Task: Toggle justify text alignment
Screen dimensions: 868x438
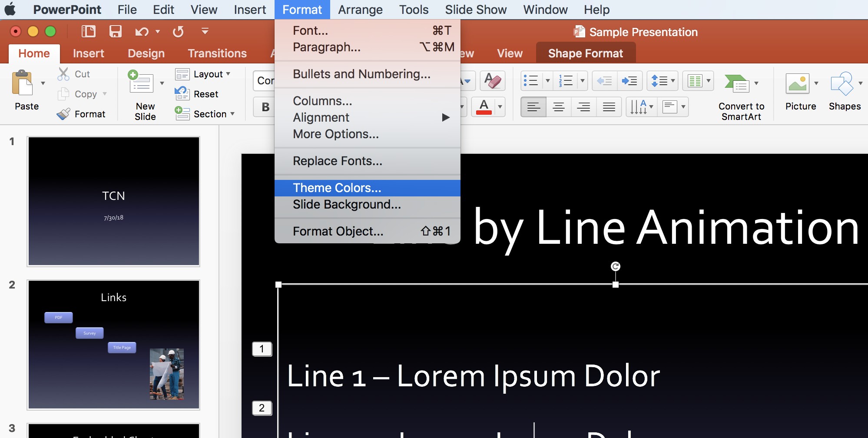Action: coord(609,107)
